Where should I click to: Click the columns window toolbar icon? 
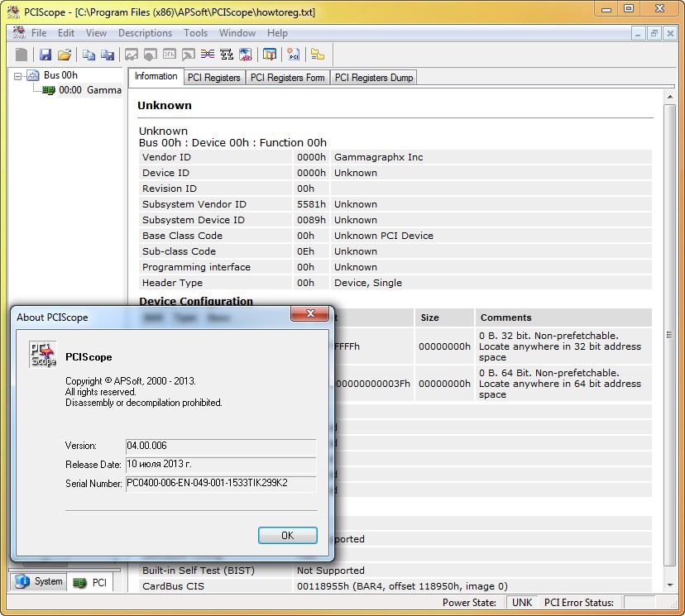[270, 55]
